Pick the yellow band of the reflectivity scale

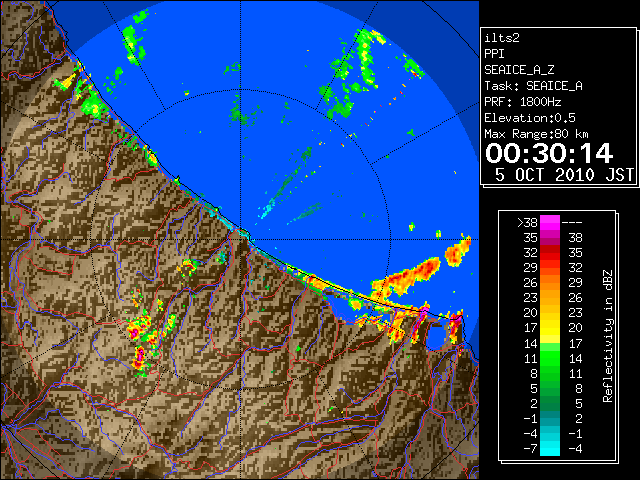550,328
